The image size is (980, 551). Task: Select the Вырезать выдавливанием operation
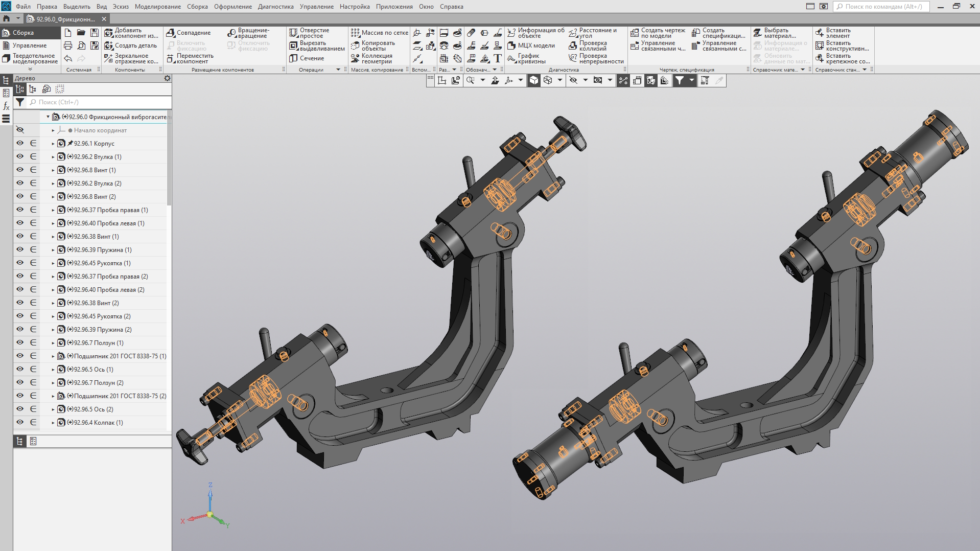coord(317,45)
